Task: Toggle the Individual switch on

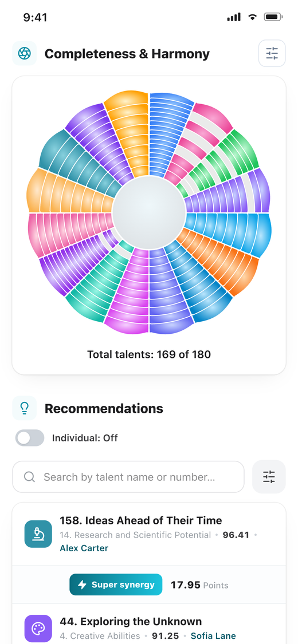Action: tap(30, 438)
